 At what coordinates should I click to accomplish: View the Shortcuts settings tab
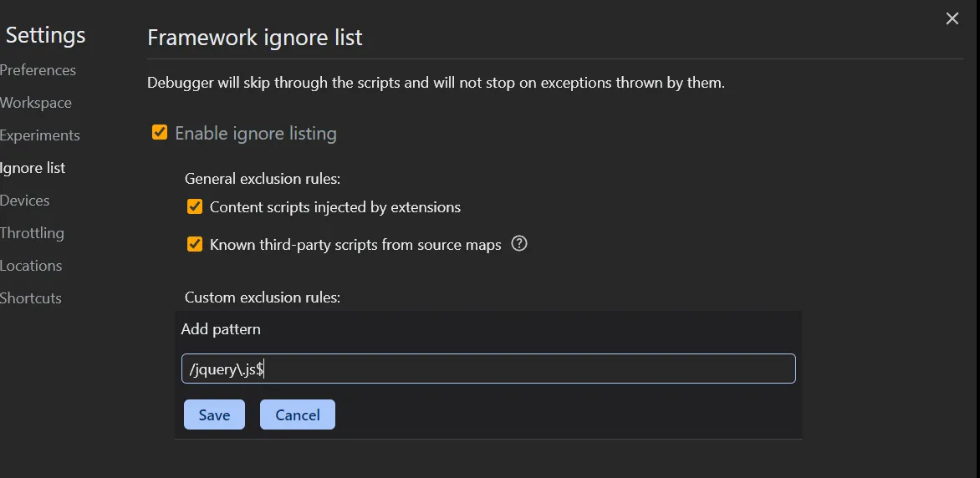[31, 298]
